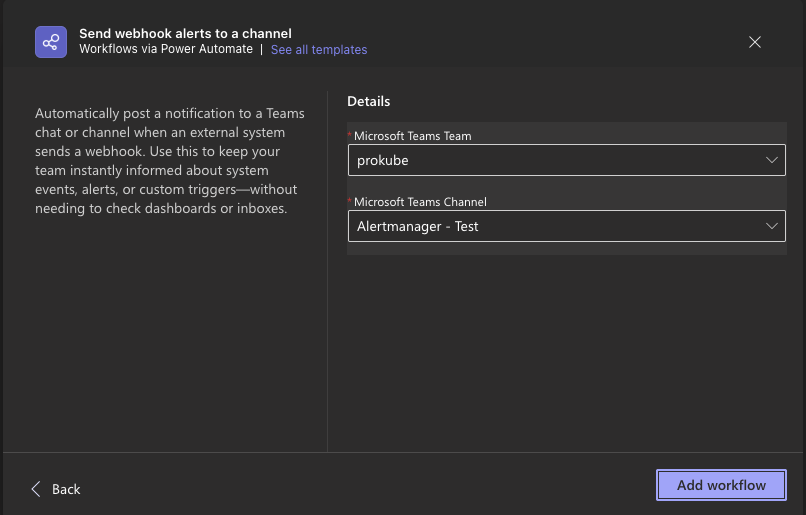Click the purple webhook workflow icon
This screenshot has width=806, height=515.
tap(50, 42)
